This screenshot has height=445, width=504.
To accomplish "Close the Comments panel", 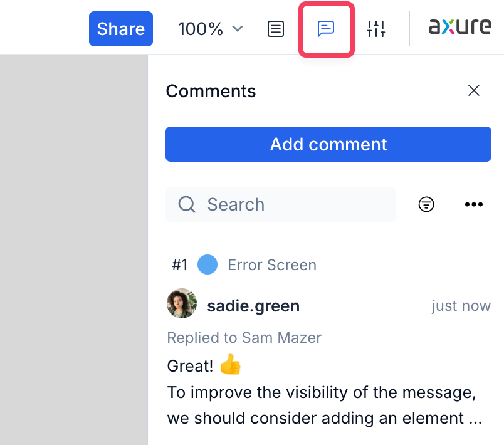I will coord(474,91).
